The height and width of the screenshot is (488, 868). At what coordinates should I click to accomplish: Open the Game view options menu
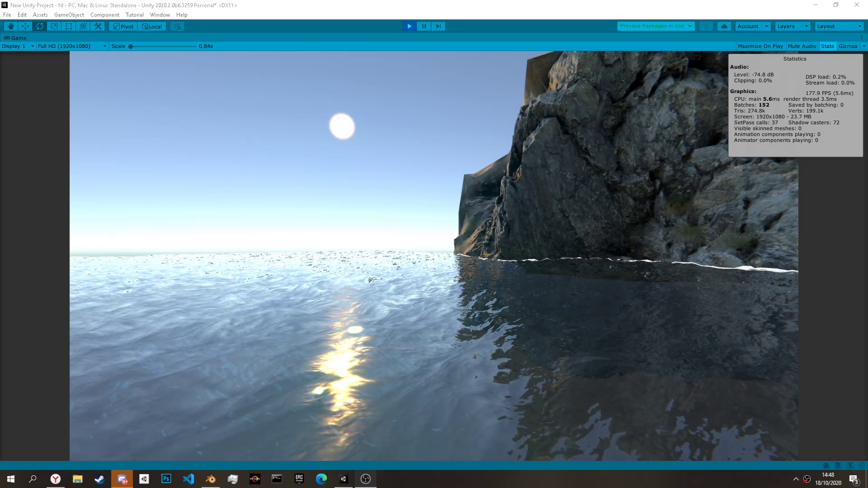point(862,38)
